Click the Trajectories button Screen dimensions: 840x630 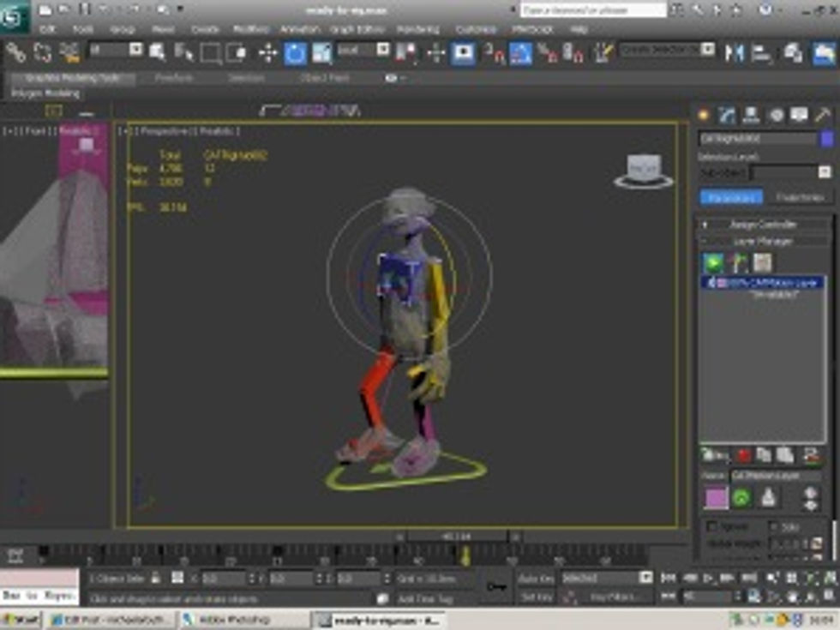click(799, 198)
